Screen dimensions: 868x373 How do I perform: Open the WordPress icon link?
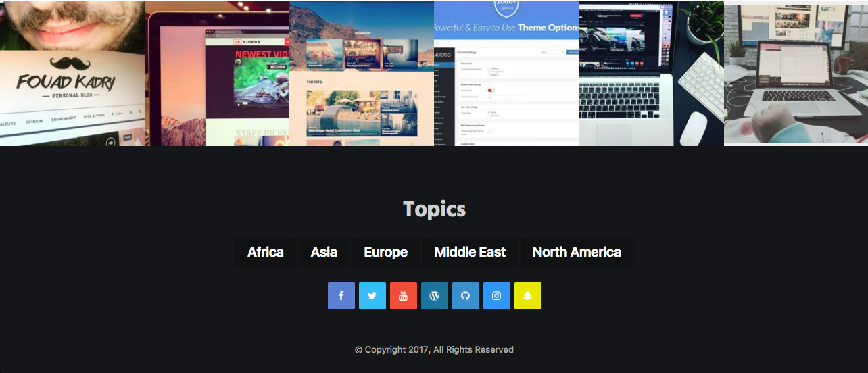pyautogui.click(x=434, y=296)
